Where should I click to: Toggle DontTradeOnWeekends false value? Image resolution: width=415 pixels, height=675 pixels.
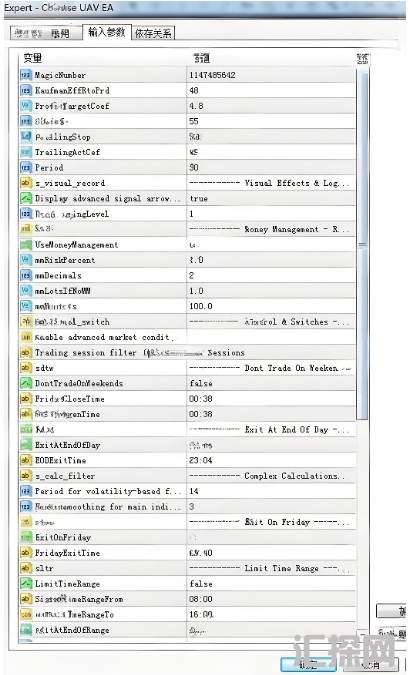(271, 383)
